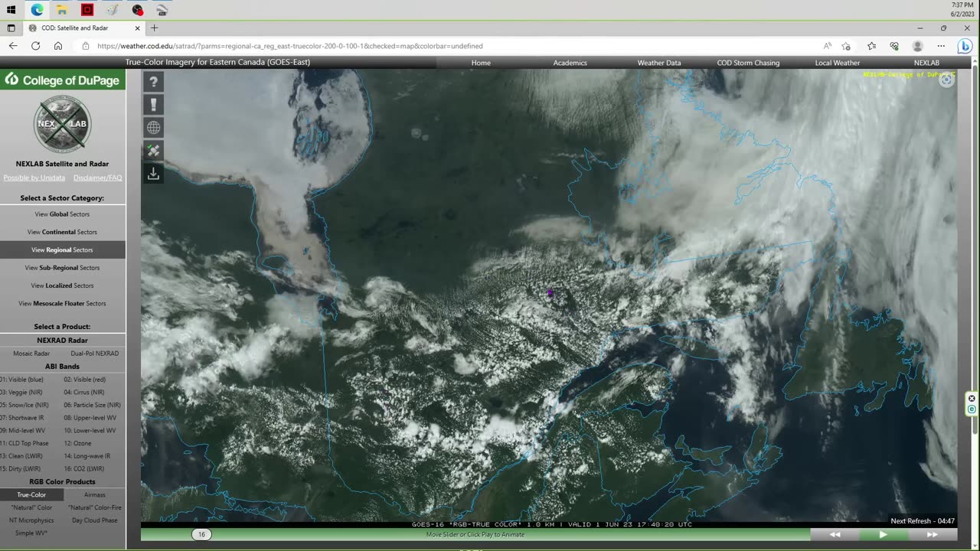Open the Weather Data menu
Screen dimensions: 980x551
click(x=659, y=63)
